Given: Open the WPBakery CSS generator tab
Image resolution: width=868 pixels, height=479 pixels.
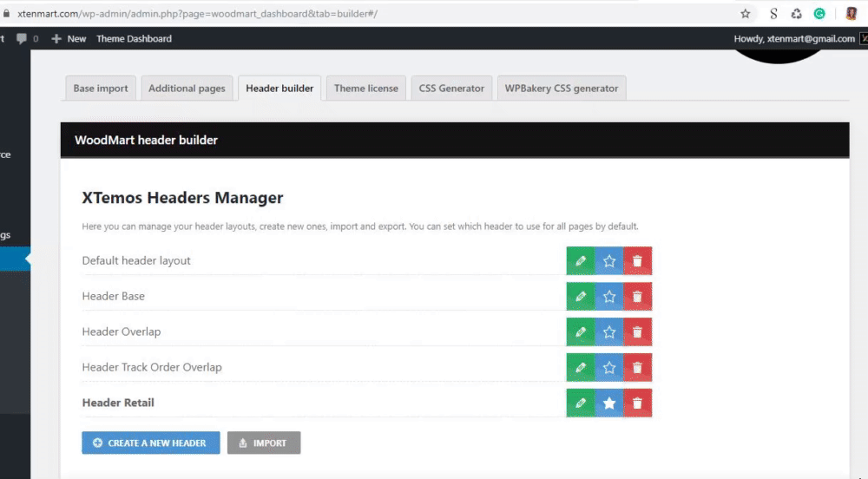Looking at the screenshot, I should [x=562, y=89].
